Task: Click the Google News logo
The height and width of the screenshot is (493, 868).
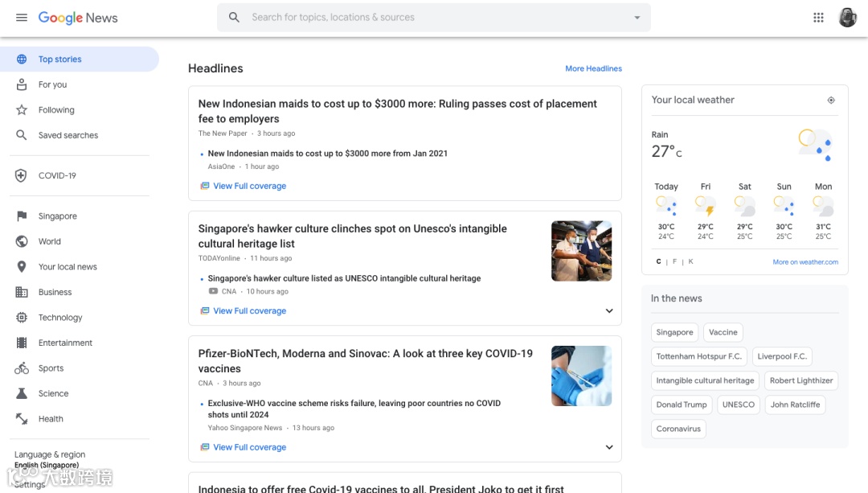Action: (77, 18)
